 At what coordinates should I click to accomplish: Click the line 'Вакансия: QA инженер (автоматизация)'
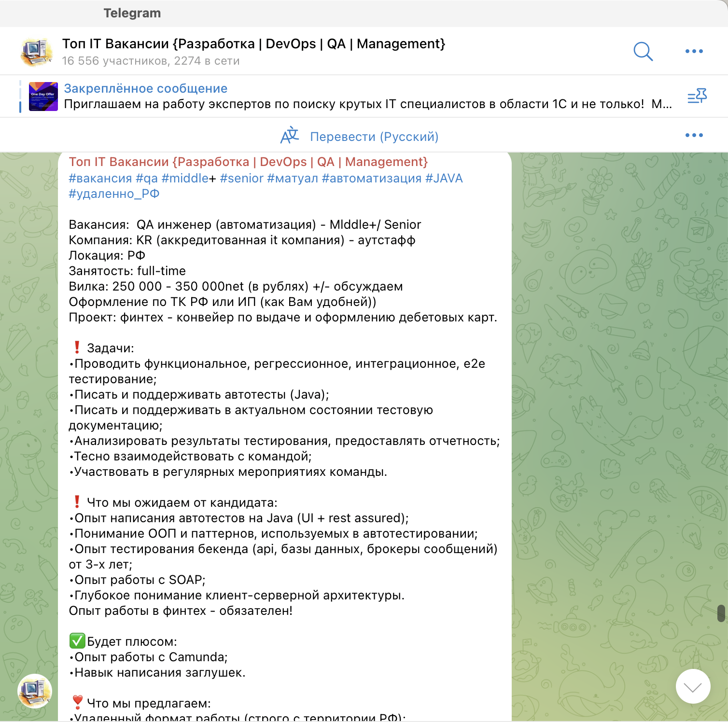pyautogui.click(x=245, y=224)
